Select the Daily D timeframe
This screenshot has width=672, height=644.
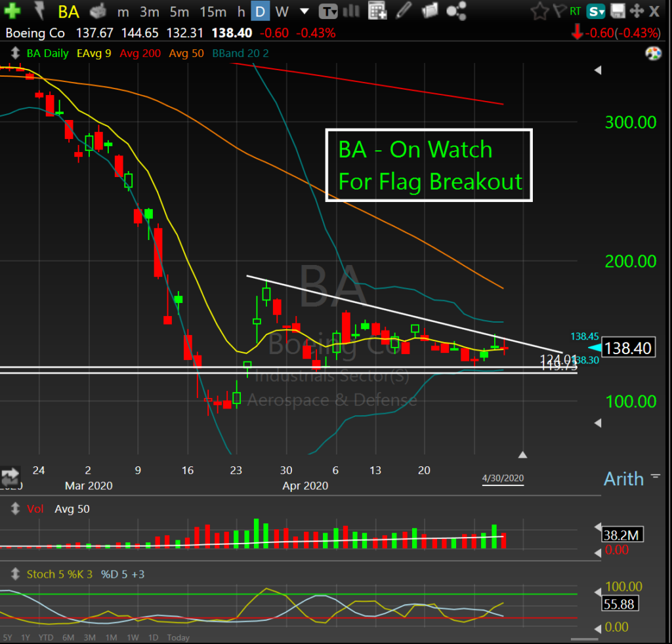[260, 12]
